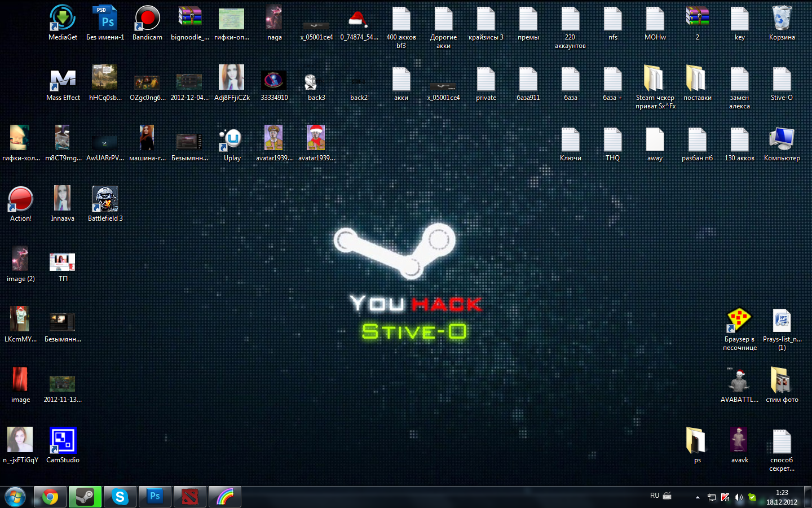This screenshot has height=508, width=812.
Task: Open the Корзина recycle bin
Action: (782, 23)
